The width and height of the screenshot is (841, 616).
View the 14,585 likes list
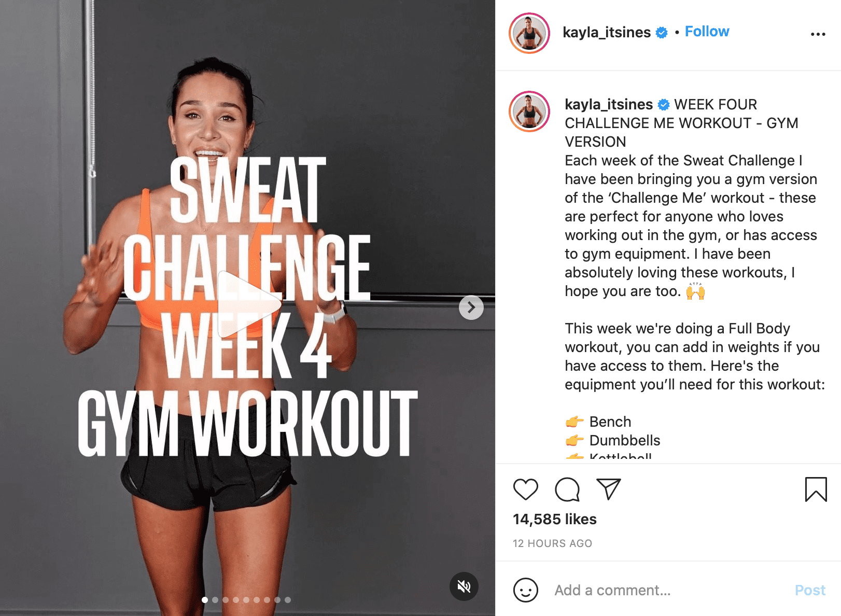555,519
